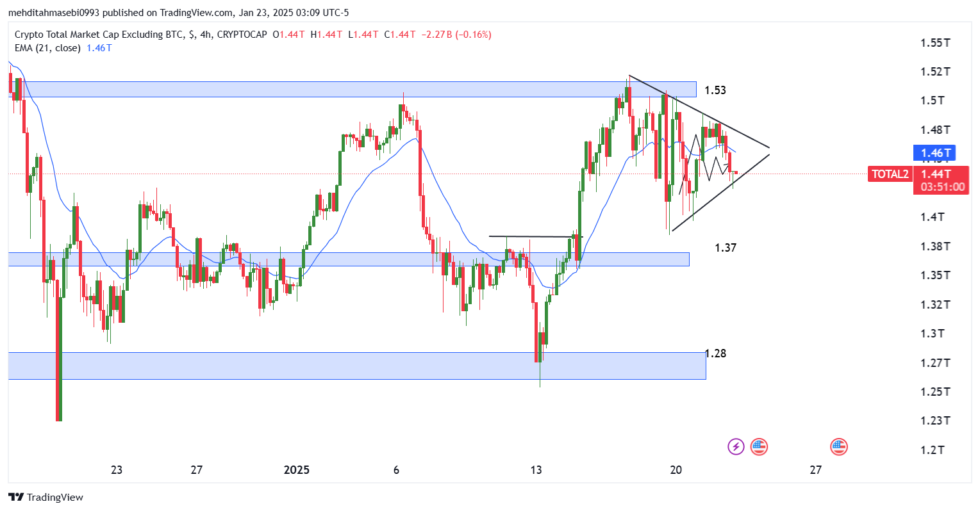Click the TOTAL2 red price label

[x=890, y=174]
